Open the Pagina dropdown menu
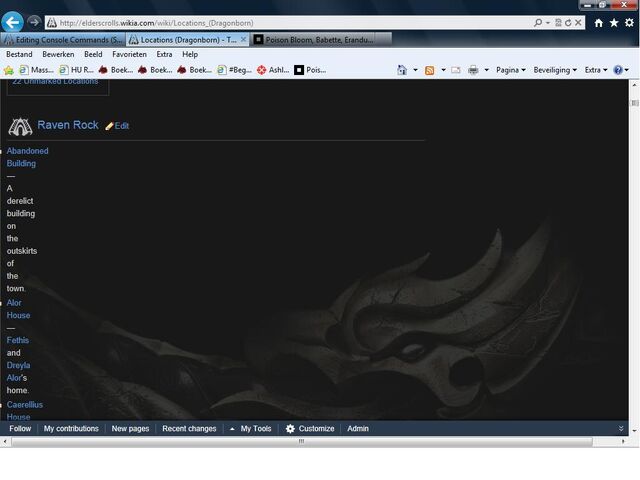 point(511,70)
